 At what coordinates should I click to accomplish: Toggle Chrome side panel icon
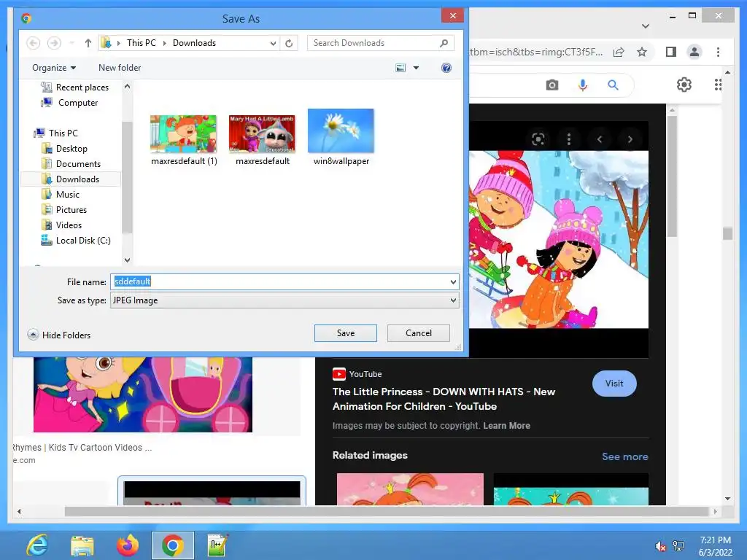tap(671, 52)
